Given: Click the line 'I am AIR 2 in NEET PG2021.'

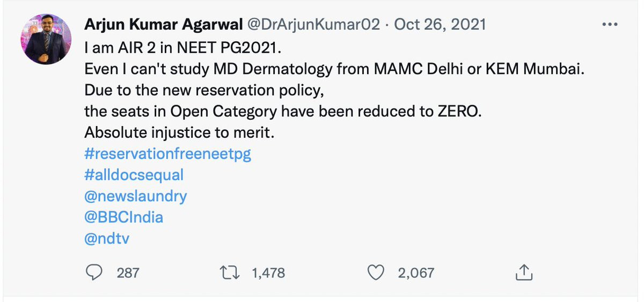Looking at the screenshot, I should point(182,48).
